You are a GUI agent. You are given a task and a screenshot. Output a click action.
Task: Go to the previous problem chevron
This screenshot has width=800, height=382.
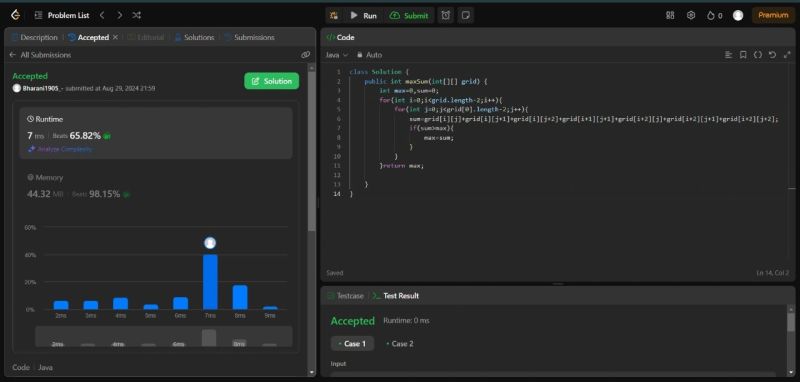coord(102,15)
